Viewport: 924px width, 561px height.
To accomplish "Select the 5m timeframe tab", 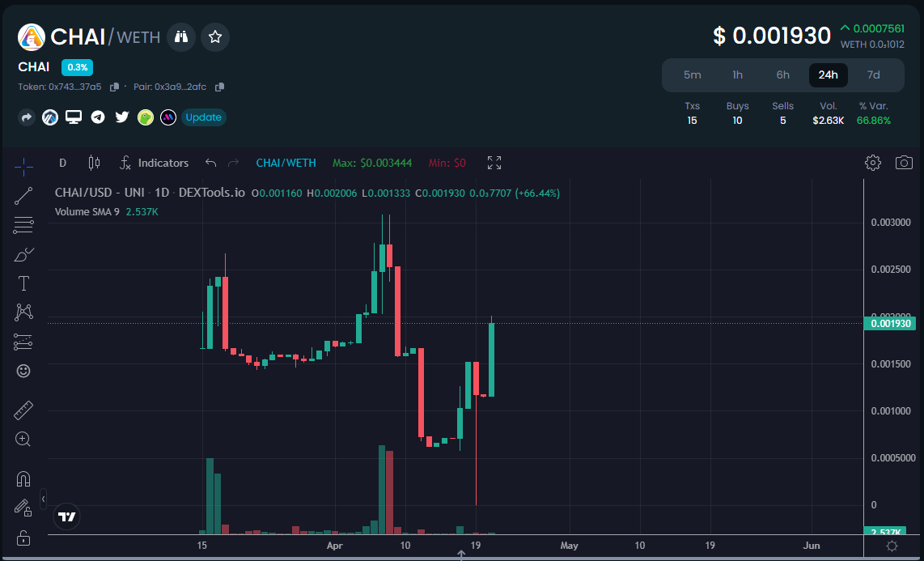I will [693, 74].
